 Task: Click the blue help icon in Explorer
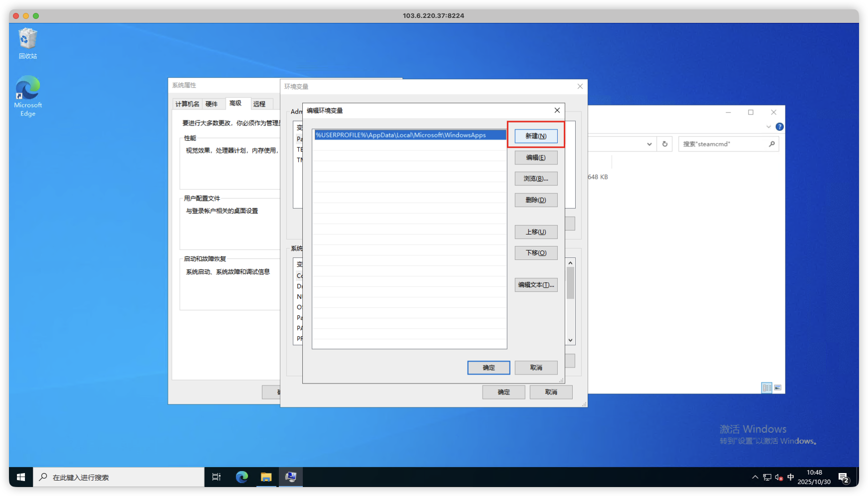pos(779,127)
